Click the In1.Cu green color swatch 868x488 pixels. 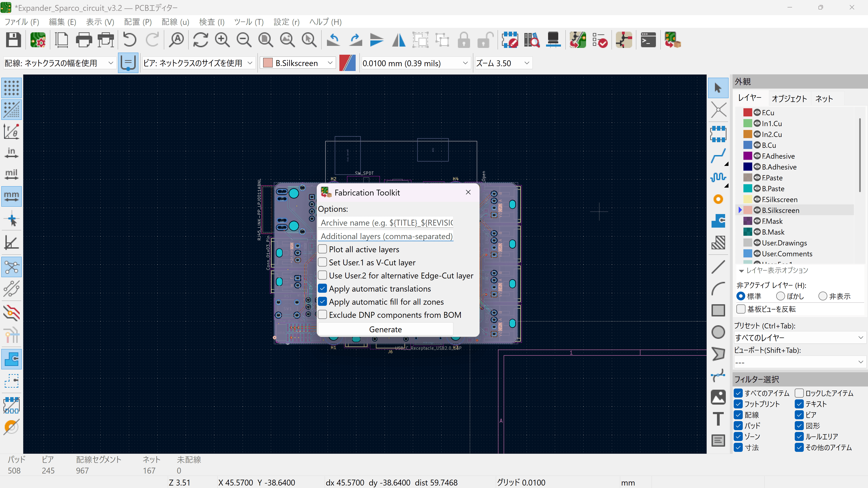pyautogui.click(x=748, y=123)
